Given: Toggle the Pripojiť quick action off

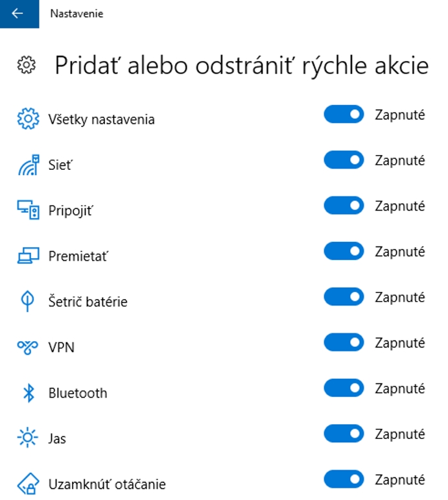Looking at the screenshot, I should 344,206.
